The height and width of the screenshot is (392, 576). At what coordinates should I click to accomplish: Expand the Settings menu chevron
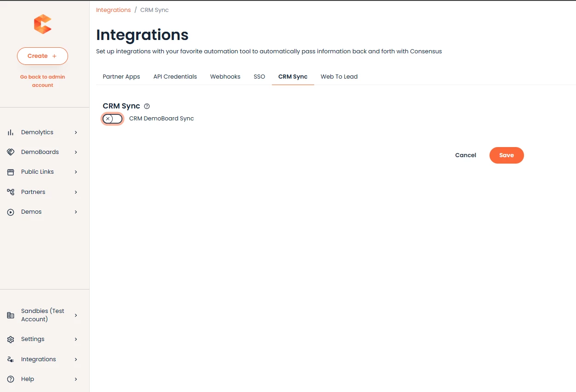click(76, 339)
